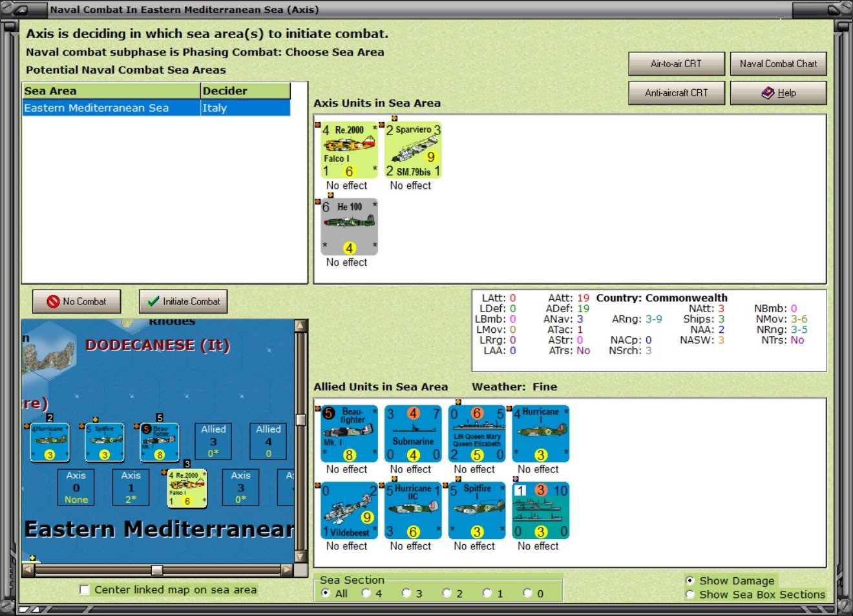853x616 pixels.
Task: Select the Re.2000 Falco I counter in Axis Units panel
Action: [349, 150]
